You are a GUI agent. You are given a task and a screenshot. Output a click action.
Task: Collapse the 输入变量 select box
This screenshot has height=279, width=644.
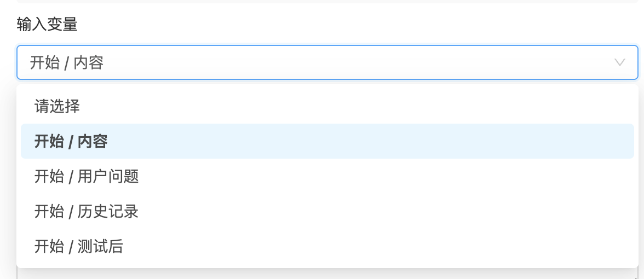point(327,62)
